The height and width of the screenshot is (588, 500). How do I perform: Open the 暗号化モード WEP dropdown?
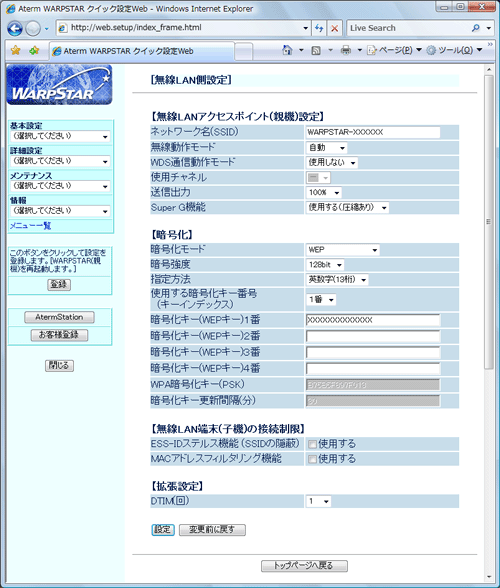pyautogui.click(x=343, y=250)
